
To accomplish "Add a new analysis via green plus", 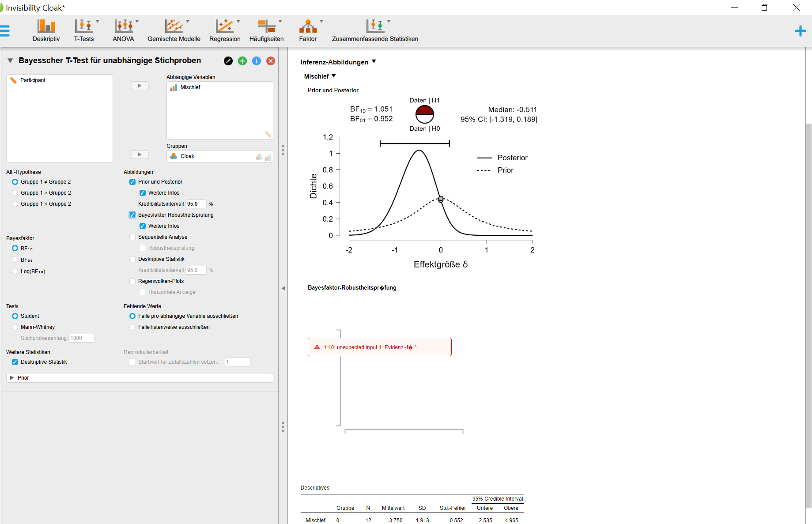I will (242, 61).
